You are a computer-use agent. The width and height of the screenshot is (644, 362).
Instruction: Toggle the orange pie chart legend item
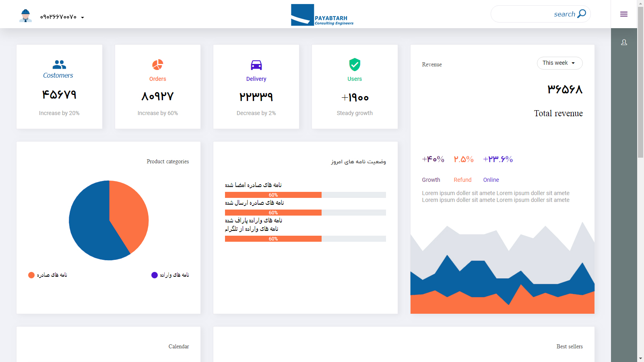[31, 275]
